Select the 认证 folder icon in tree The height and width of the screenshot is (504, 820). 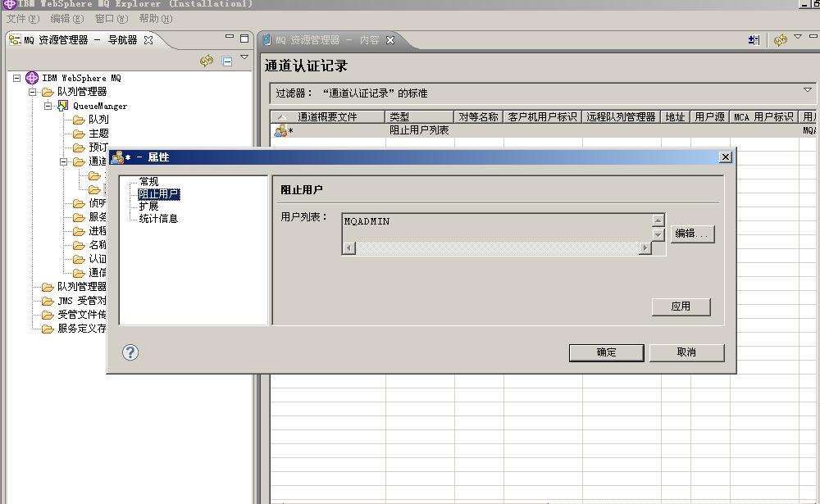(79, 259)
